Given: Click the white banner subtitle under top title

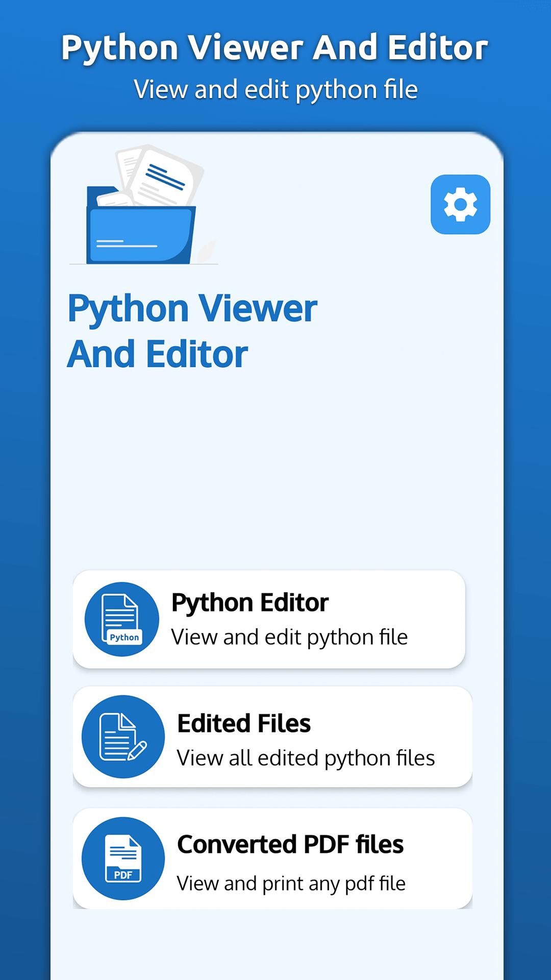Looking at the screenshot, I should click(x=275, y=89).
